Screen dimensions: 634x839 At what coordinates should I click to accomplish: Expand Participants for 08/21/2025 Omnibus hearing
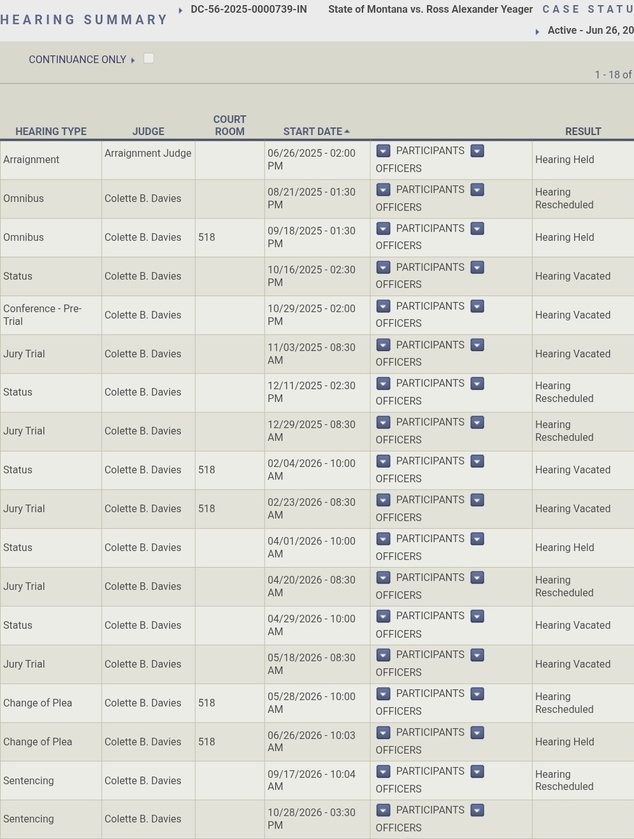click(383, 190)
